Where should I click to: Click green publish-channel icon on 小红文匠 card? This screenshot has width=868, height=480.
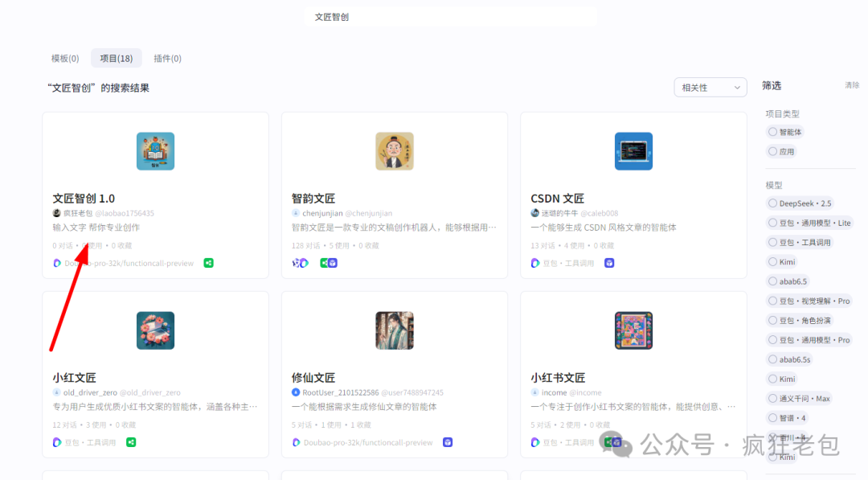tap(131, 442)
